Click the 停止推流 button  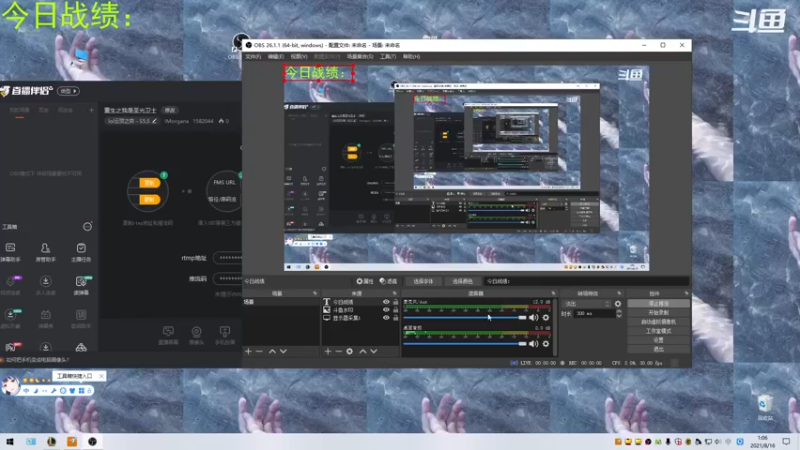(x=658, y=304)
